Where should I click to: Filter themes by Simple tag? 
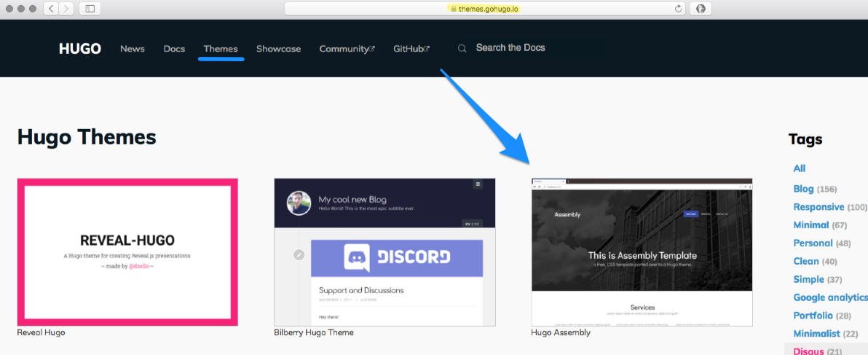coord(809,279)
